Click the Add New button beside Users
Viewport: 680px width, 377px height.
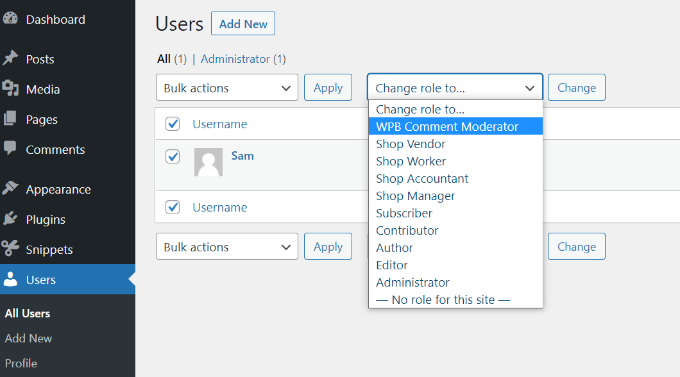pos(243,23)
